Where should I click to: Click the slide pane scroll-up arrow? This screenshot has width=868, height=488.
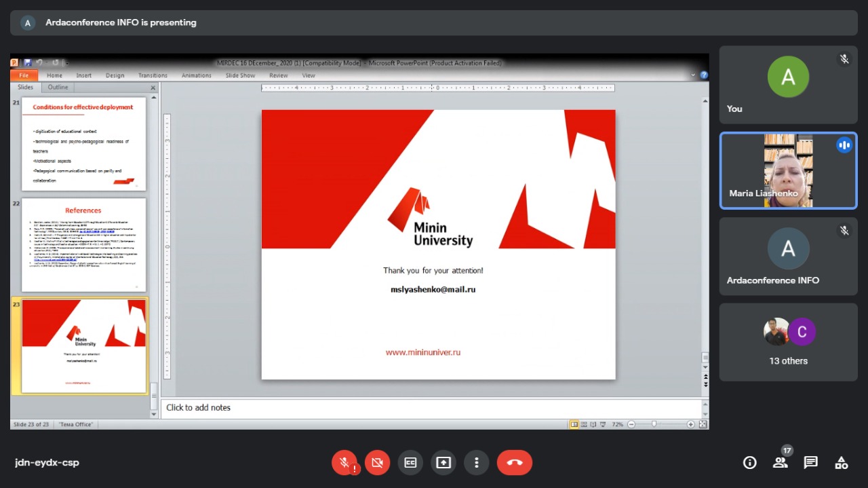[x=154, y=99]
